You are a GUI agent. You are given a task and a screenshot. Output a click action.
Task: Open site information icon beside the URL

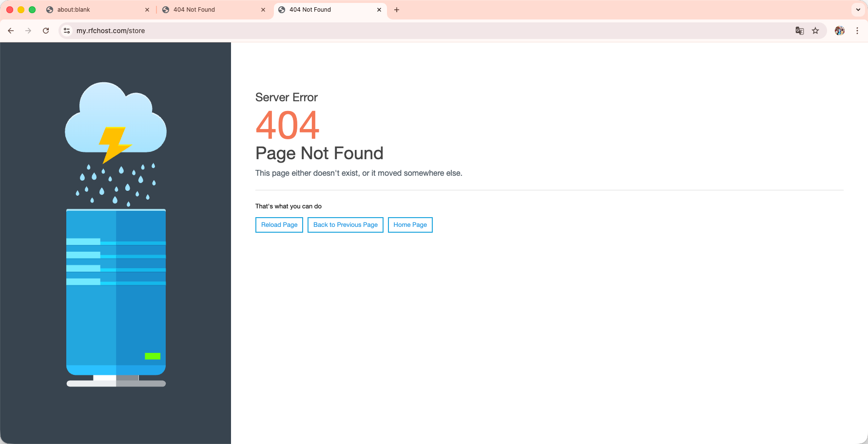[67, 31]
